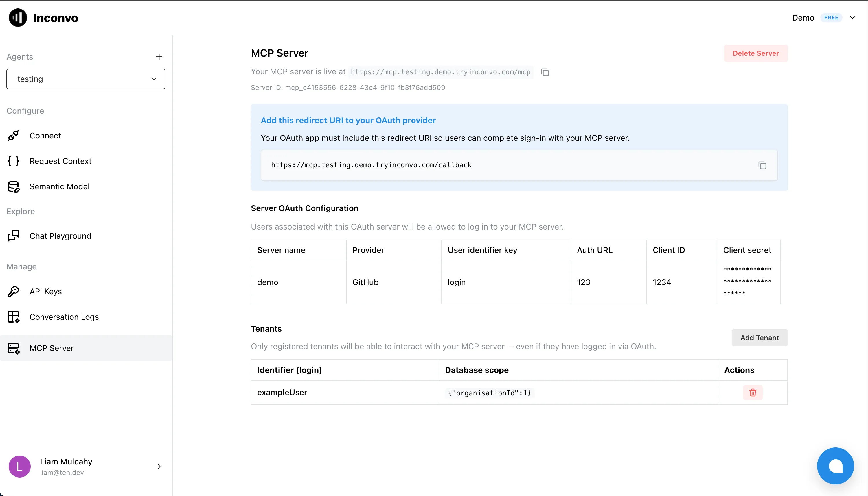Expand the Demo workspace menu
The image size is (868, 496).
[853, 17]
